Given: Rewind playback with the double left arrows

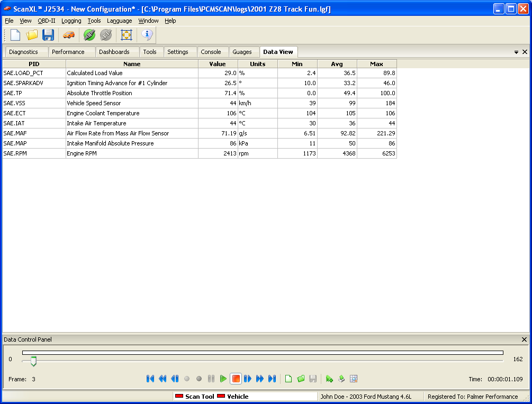Looking at the screenshot, I should 163,379.
